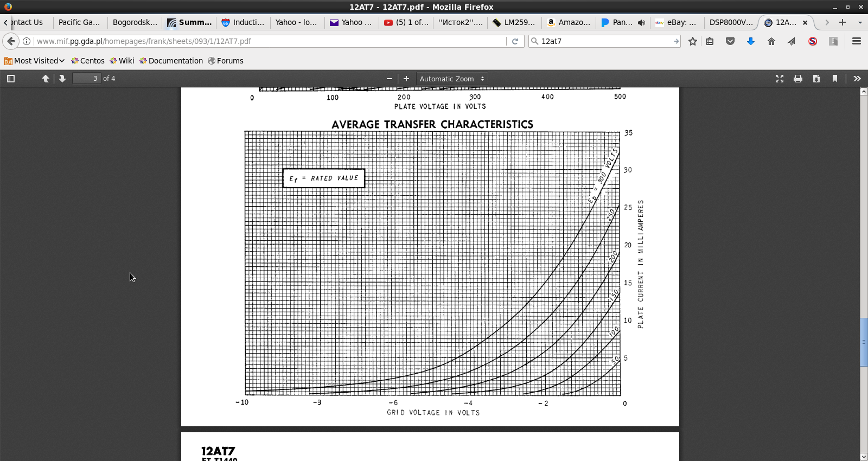Screen dimensions: 868x461
Task: Click the paper plane toolbar icon
Action: coord(792,41)
